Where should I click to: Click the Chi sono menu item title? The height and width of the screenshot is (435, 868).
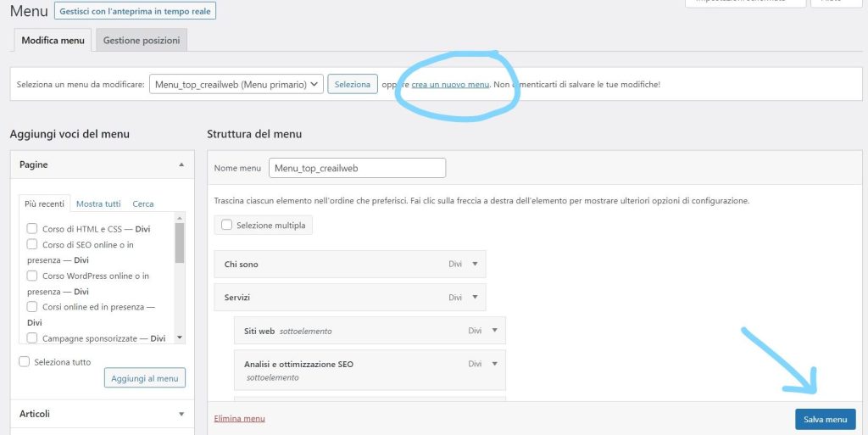pyautogui.click(x=242, y=264)
